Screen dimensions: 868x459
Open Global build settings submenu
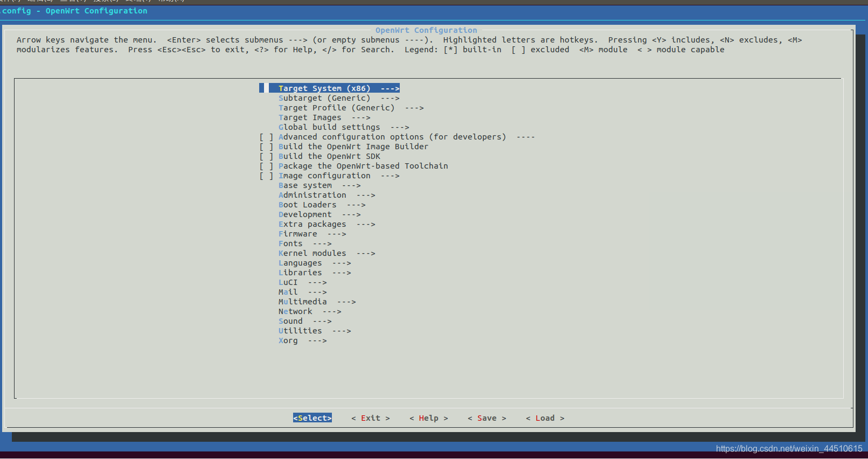(x=344, y=127)
